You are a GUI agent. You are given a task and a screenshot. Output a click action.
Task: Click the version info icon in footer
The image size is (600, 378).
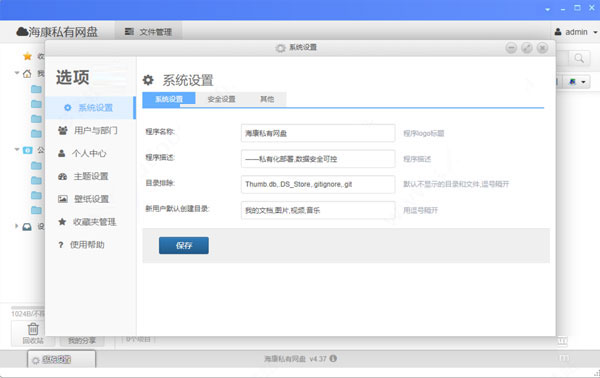333,358
